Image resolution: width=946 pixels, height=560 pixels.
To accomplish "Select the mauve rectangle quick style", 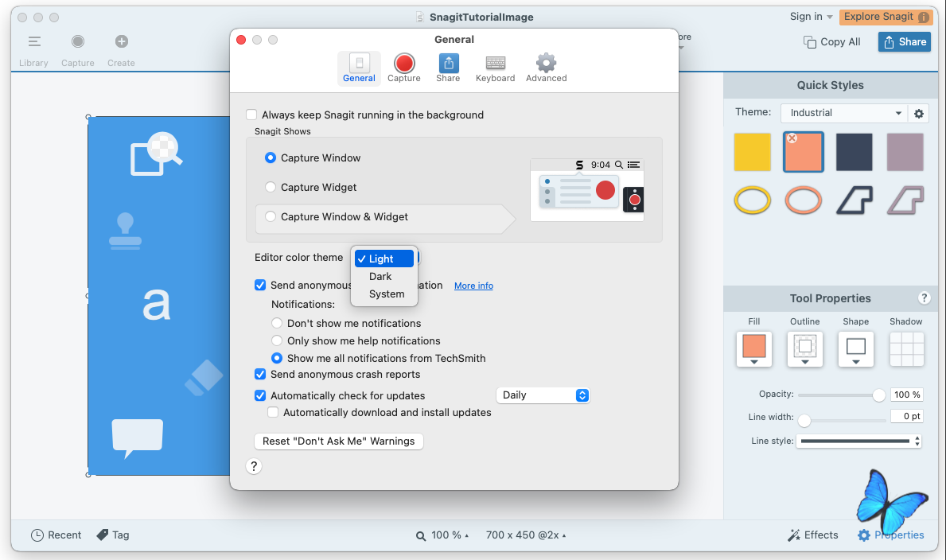I will point(905,152).
